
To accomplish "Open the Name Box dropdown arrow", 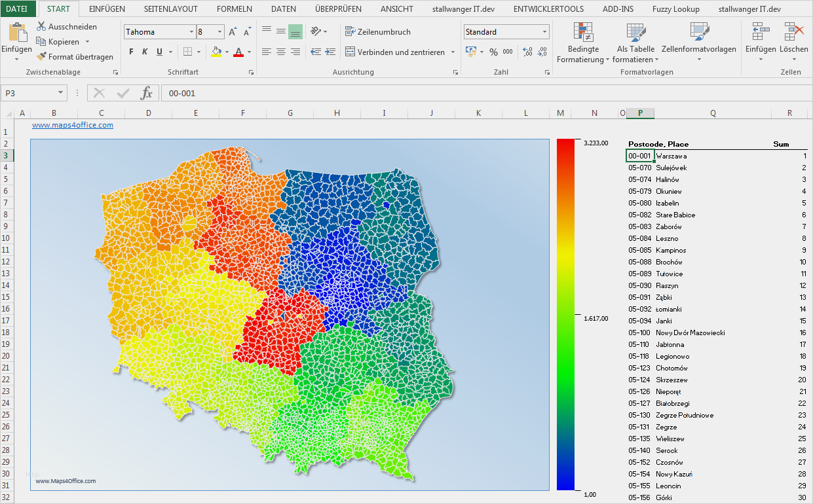I will pyautogui.click(x=60, y=94).
